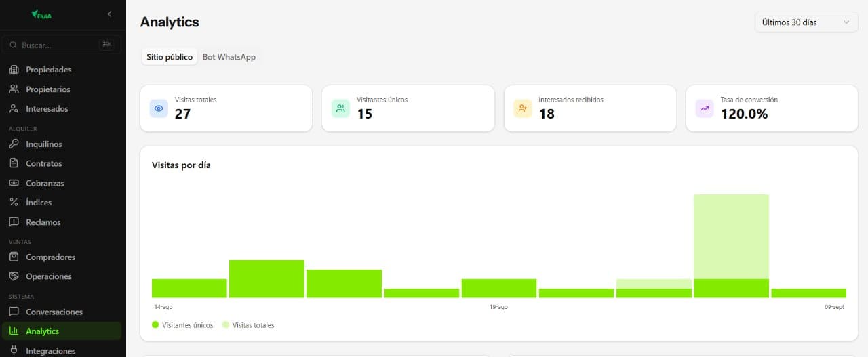The image size is (868, 357).
Task: Select the Inquilinos key icon
Action: 14,144
